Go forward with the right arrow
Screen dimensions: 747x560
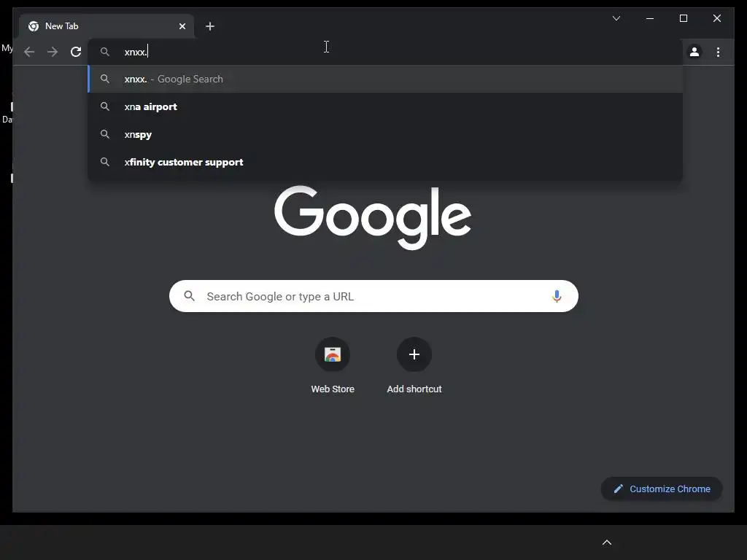pos(53,52)
